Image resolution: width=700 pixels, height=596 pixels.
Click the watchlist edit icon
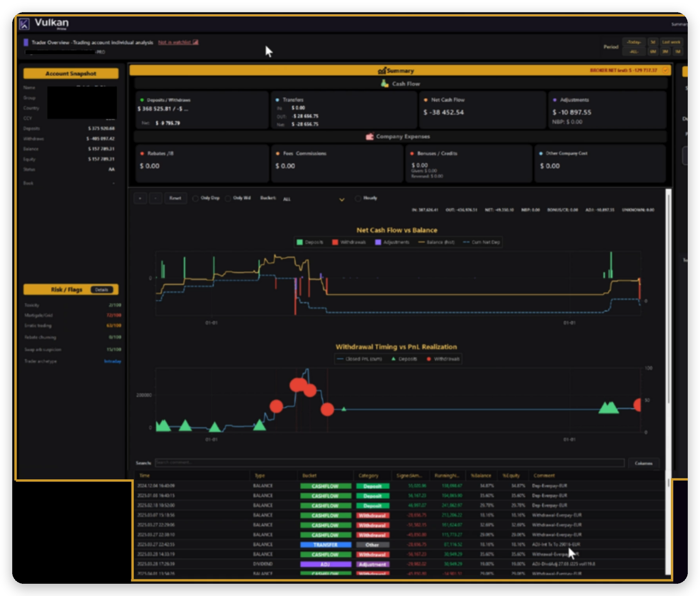(195, 42)
